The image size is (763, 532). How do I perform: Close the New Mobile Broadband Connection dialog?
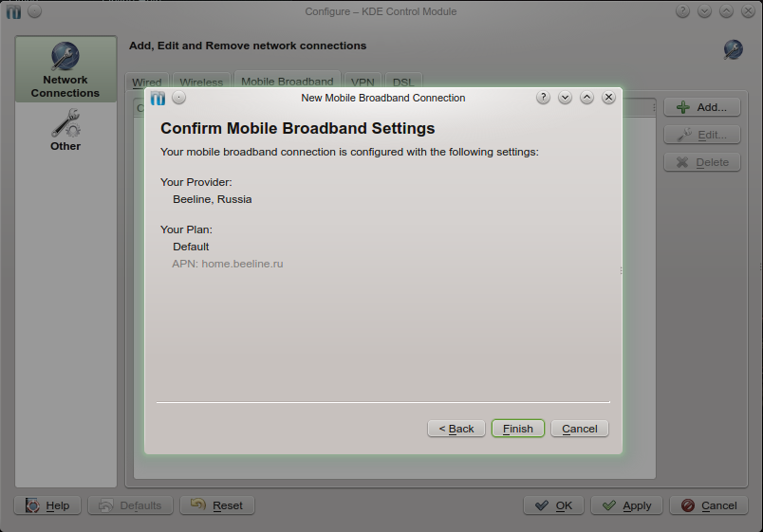(608, 98)
